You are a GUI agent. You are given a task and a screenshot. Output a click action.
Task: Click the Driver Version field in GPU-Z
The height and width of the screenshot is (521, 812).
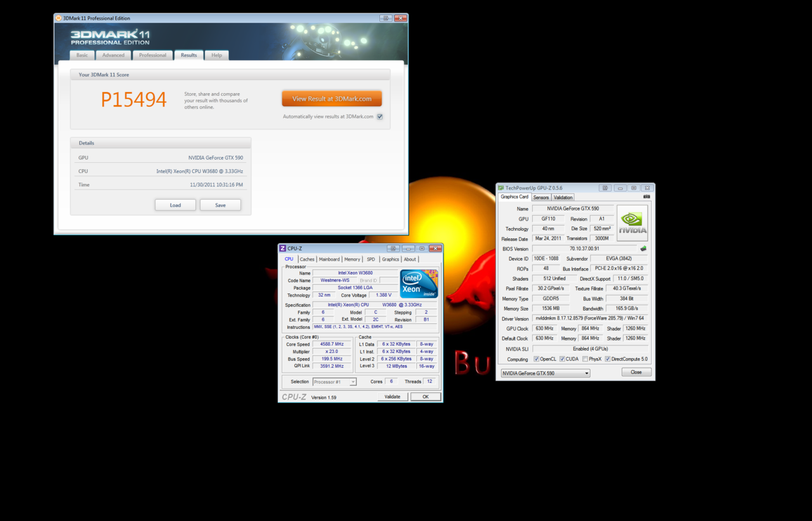tap(590, 319)
